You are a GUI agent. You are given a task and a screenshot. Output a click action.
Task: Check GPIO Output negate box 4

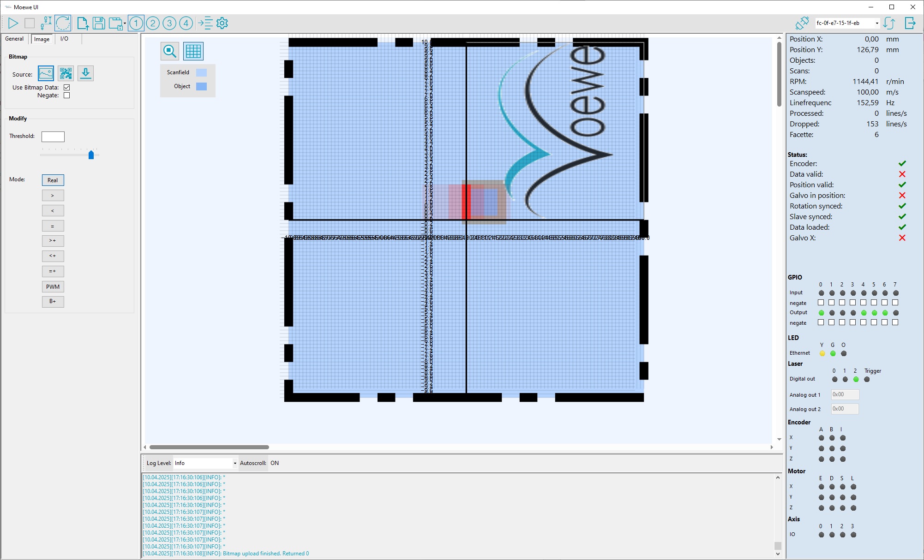point(864,322)
